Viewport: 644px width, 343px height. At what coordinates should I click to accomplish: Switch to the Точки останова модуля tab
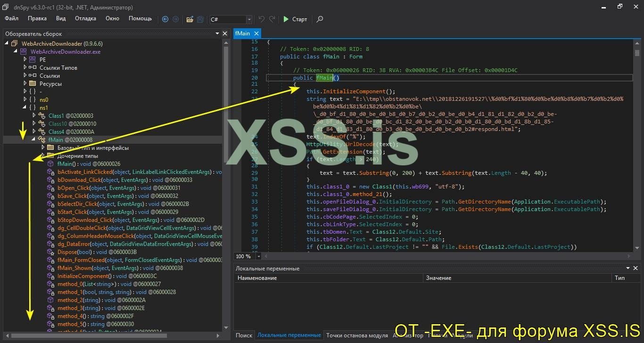[357, 335]
